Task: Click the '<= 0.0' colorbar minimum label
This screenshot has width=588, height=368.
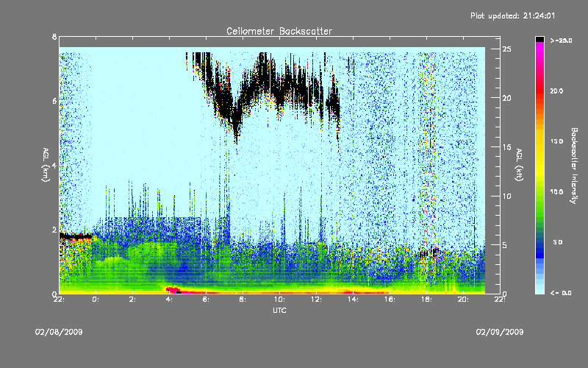Action: (x=561, y=292)
